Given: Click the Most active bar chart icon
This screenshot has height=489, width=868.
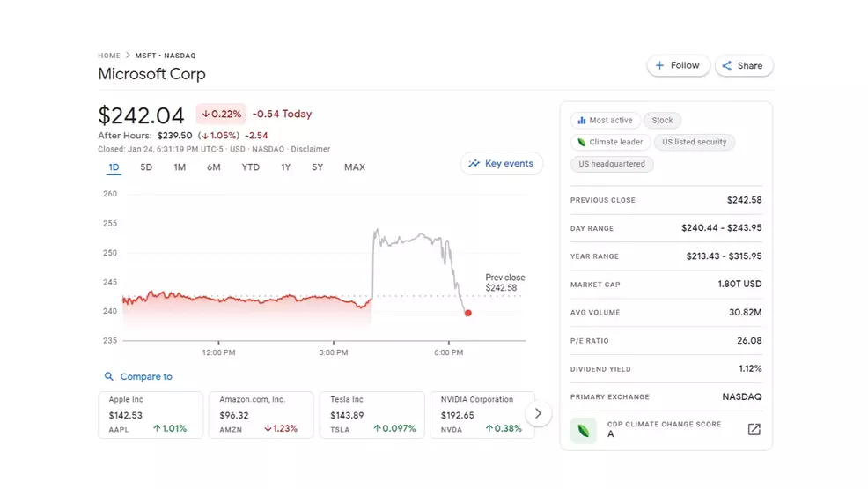Looking at the screenshot, I should [581, 121].
